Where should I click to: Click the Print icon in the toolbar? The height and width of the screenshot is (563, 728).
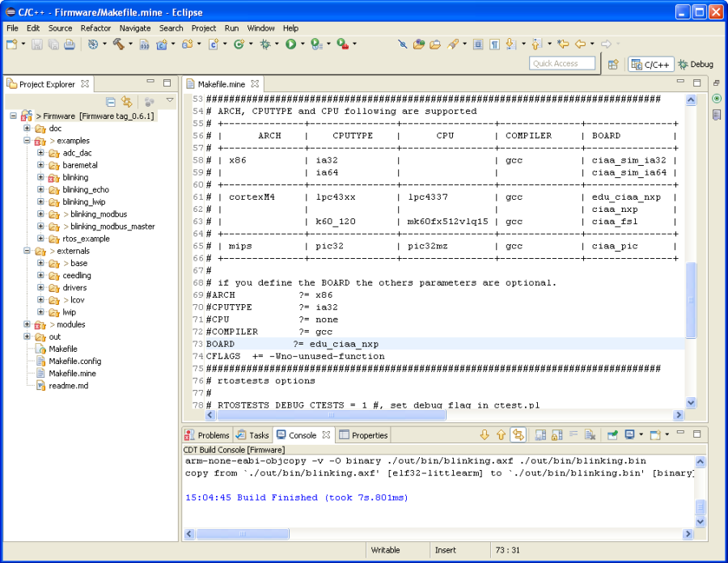point(70,44)
